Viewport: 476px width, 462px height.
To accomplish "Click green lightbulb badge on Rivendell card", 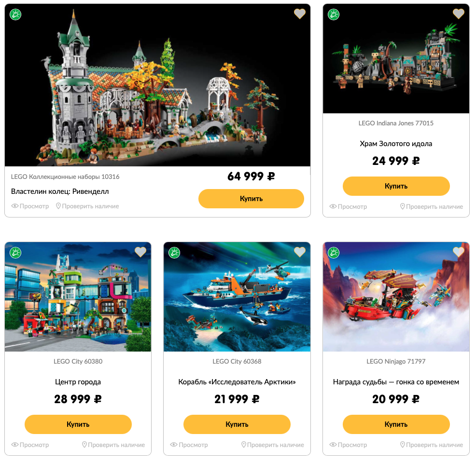I will point(15,14).
